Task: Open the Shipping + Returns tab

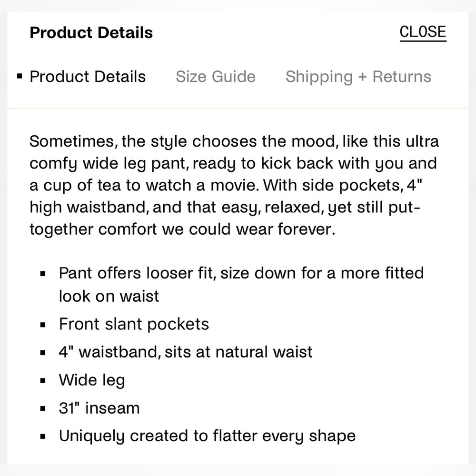Action: (x=358, y=77)
